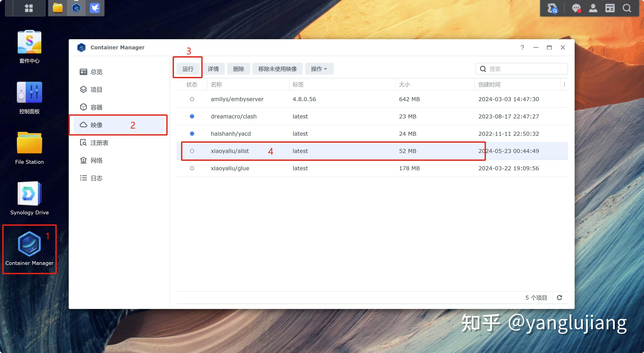644x353 pixels.
Task: Open the DSM main menu grid icon
Action: pyautogui.click(x=29, y=8)
